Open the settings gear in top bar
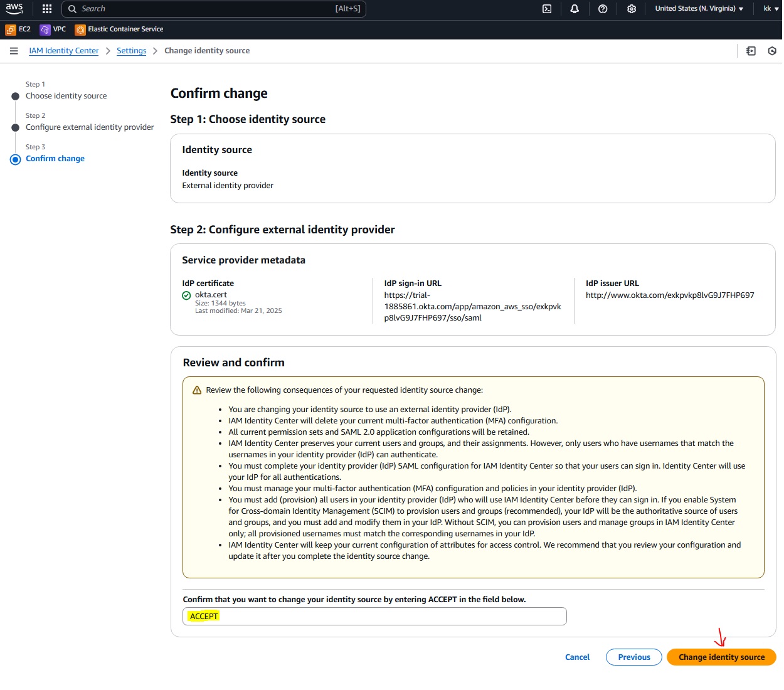This screenshot has width=784, height=690. click(x=632, y=9)
